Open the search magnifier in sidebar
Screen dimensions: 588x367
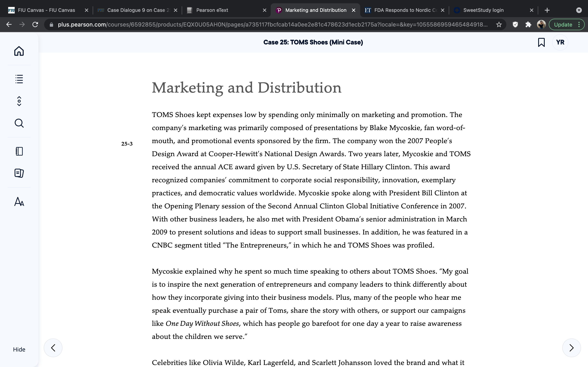click(19, 123)
